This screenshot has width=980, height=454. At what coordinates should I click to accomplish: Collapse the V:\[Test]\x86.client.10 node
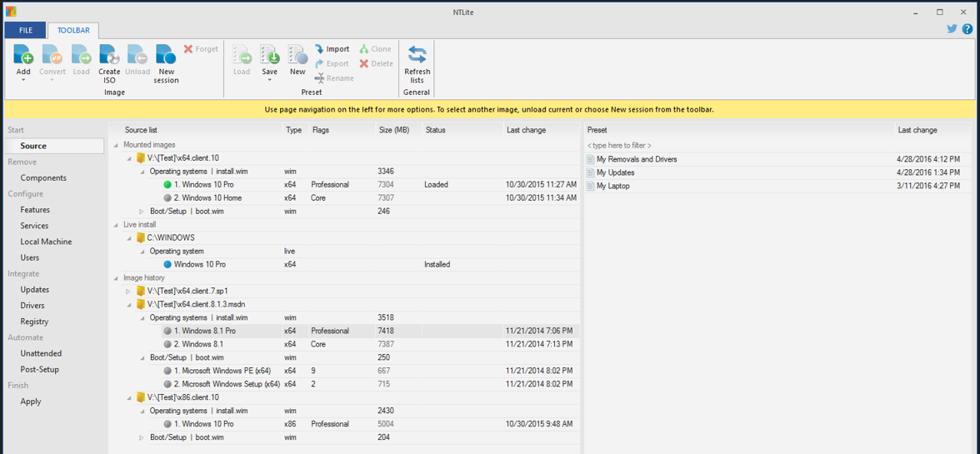point(128,397)
